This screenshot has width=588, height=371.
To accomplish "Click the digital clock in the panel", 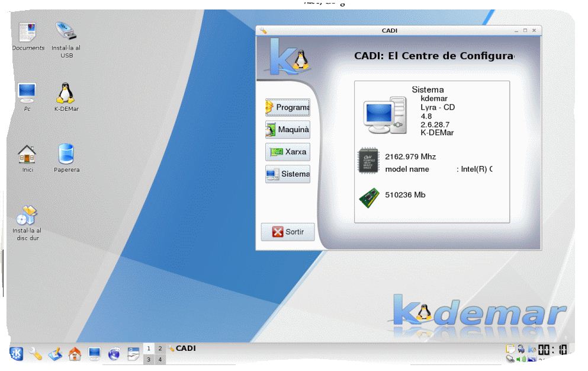I will [x=552, y=350].
